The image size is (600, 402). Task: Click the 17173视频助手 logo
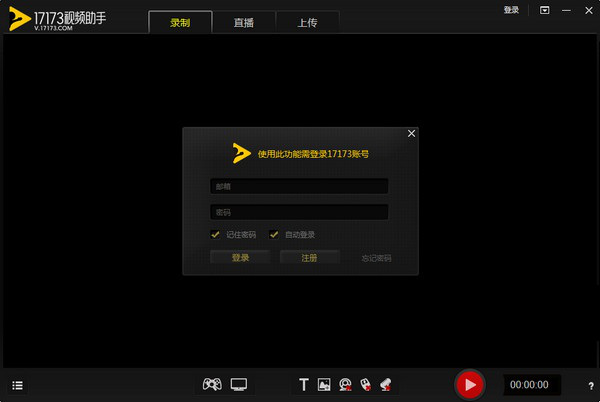(57, 18)
